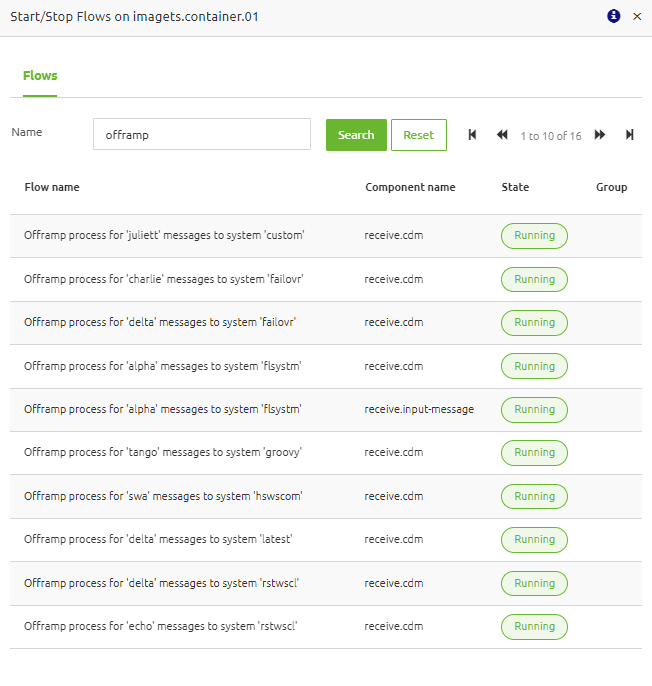Toggle Running state for 'juliett' to 'custom' flow
Viewport: 652px width, 686px height.
[534, 236]
